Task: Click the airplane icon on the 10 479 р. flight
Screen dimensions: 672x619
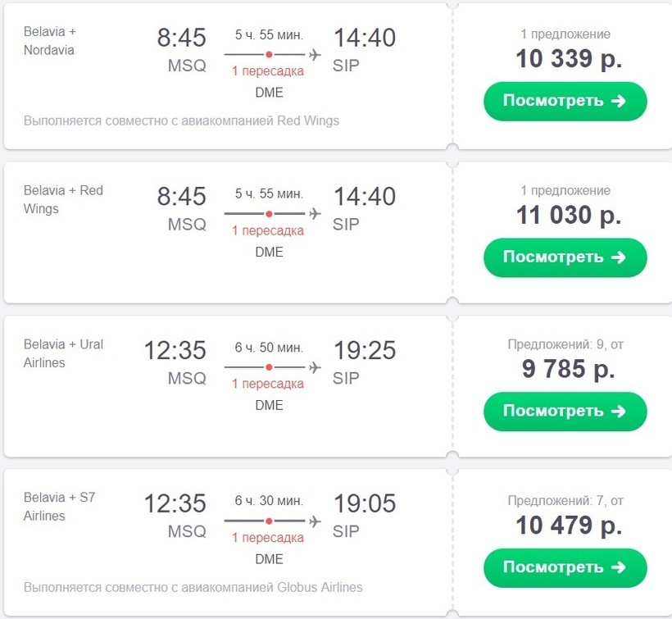Action: [x=315, y=521]
